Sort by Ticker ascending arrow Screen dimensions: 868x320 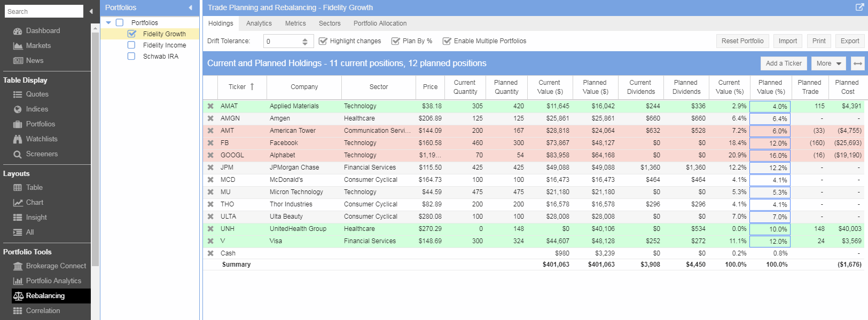(252, 87)
